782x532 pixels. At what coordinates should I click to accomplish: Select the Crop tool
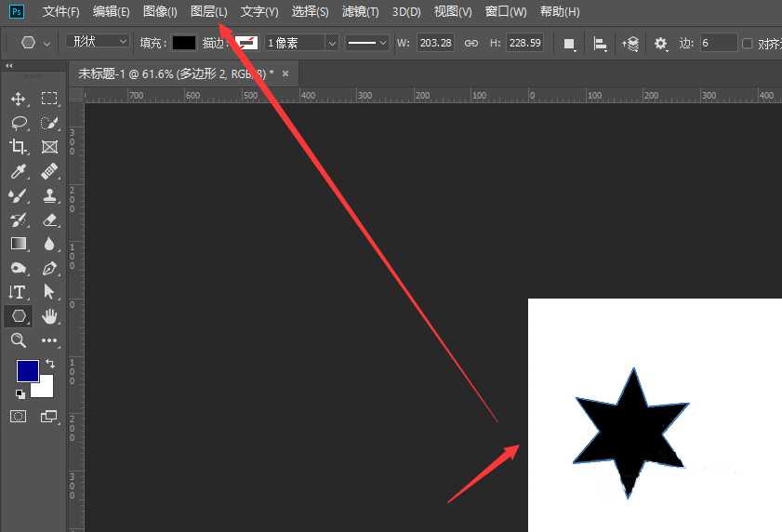[x=19, y=147]
